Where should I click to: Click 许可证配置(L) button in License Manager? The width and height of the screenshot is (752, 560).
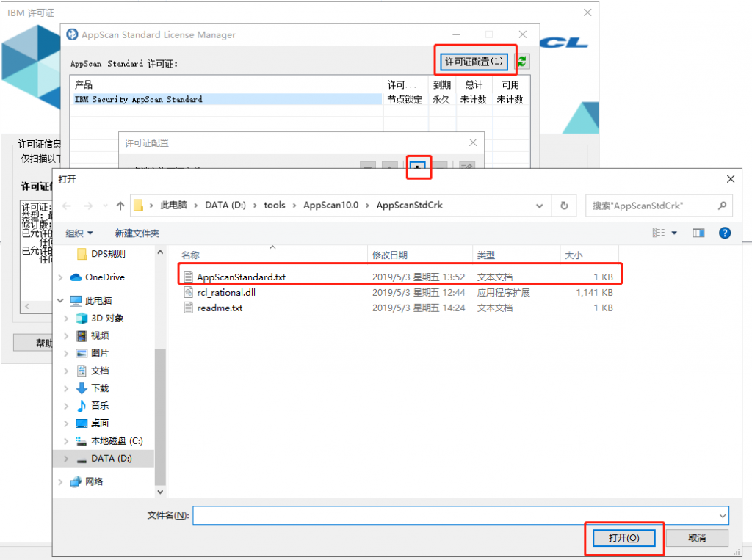(474, 62)
